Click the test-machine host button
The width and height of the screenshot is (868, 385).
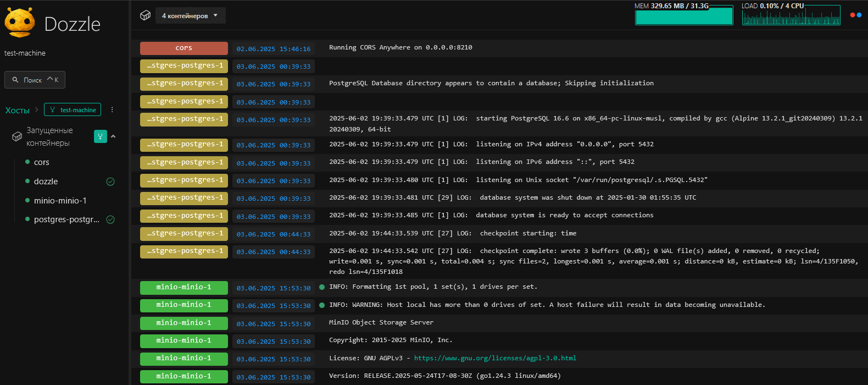click(73, 109)
